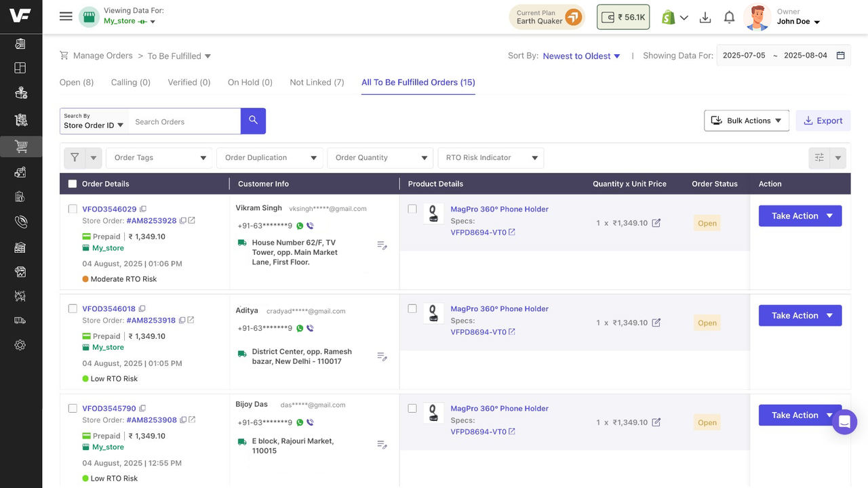This screenshot has height=488, width=868.
Task: Click the filter funnel icon
Action: point(75,157)
